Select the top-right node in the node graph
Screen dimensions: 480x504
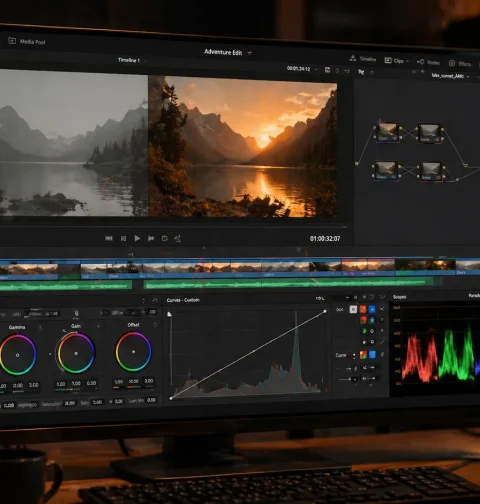click(430, 133)
